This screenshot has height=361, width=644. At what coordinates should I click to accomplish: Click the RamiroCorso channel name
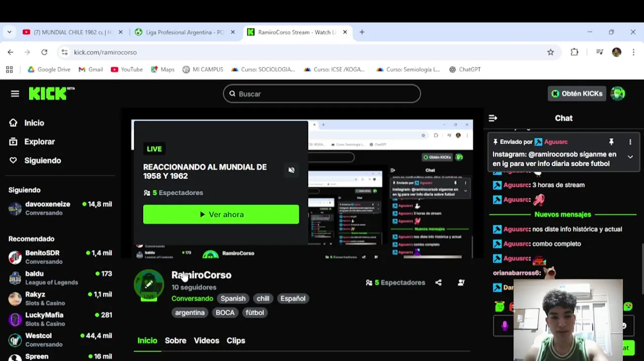coord(201,275)
